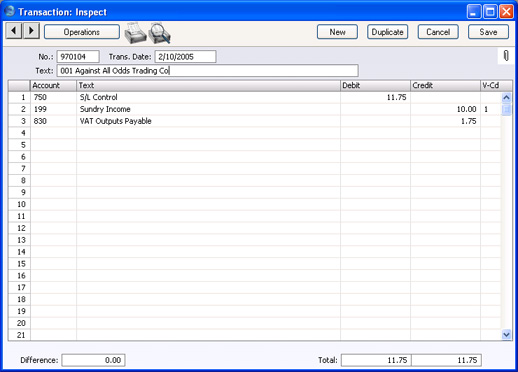The width and height of the screenshot is (518, 372).
Task: Cancel changes to this transaction
Action: [438, 32]
